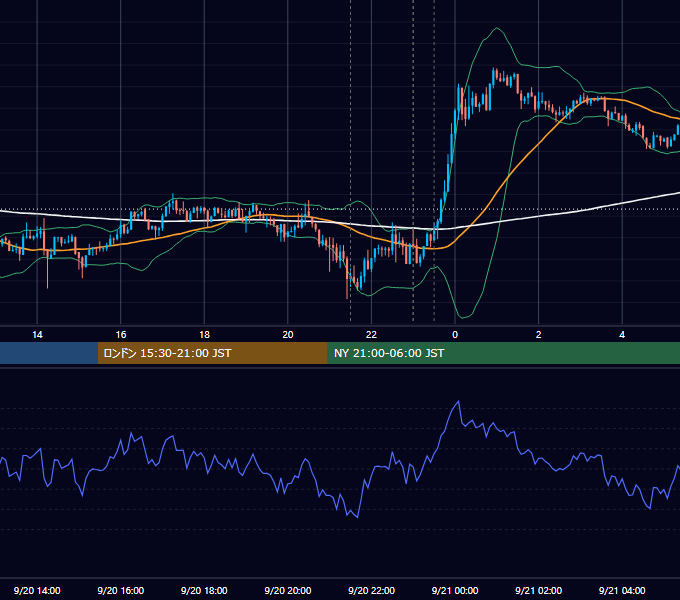Click the oscillator line's highest peak

pos(458,401)
